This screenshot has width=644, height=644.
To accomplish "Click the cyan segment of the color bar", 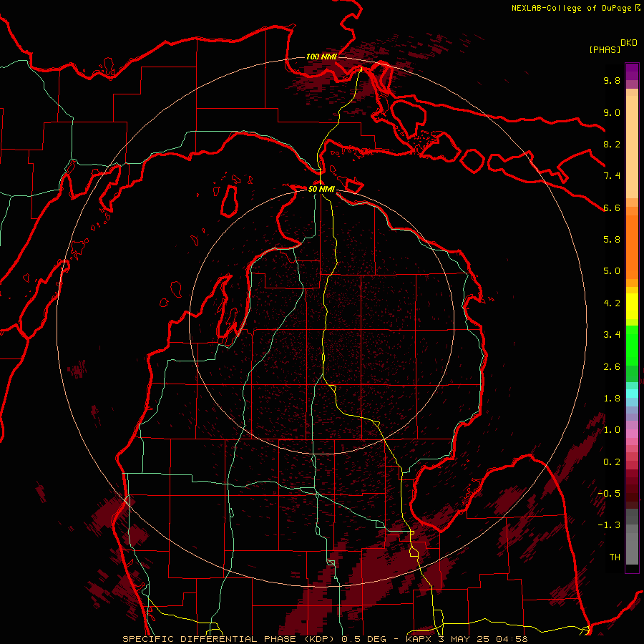I will click(632, 394).
